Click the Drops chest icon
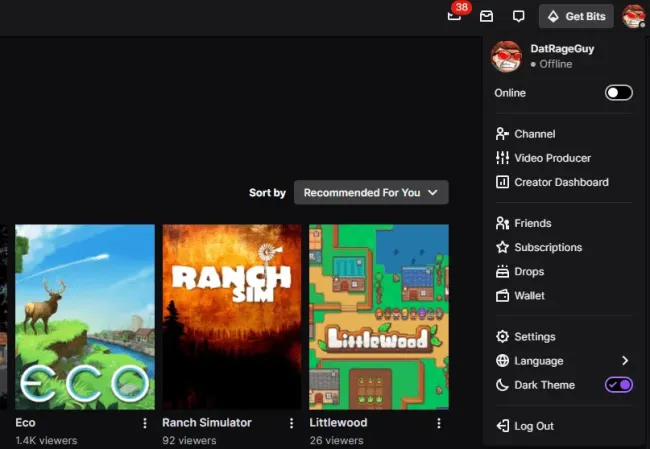 tap(502, 272)
